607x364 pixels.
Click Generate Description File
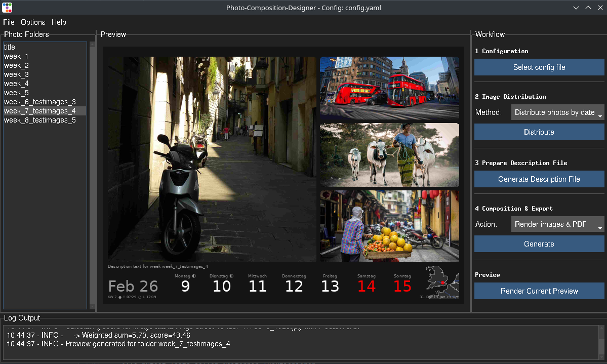coord(539,179)
